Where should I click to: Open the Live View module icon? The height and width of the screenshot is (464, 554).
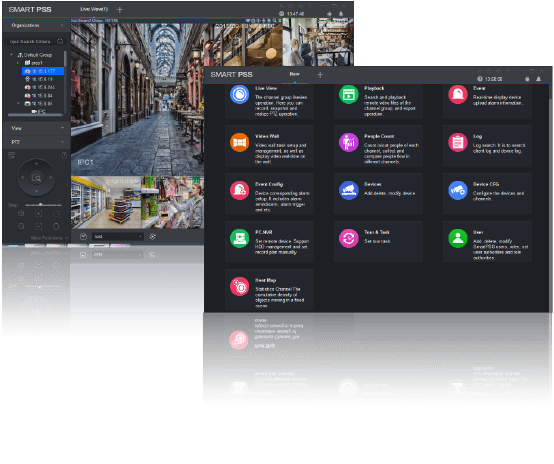point(239,95)
